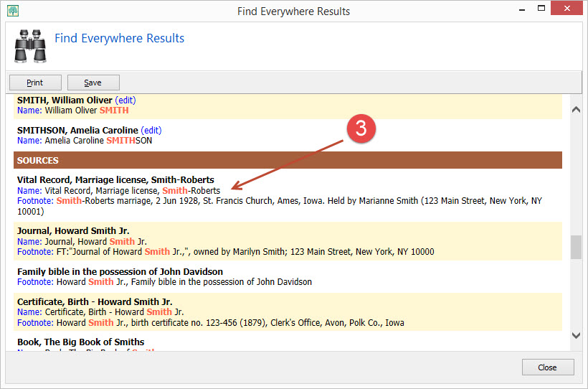Click the Smith-Roberts marriage footnote text
This screenshot has width=588, height=389.
(x=280, y=206)
